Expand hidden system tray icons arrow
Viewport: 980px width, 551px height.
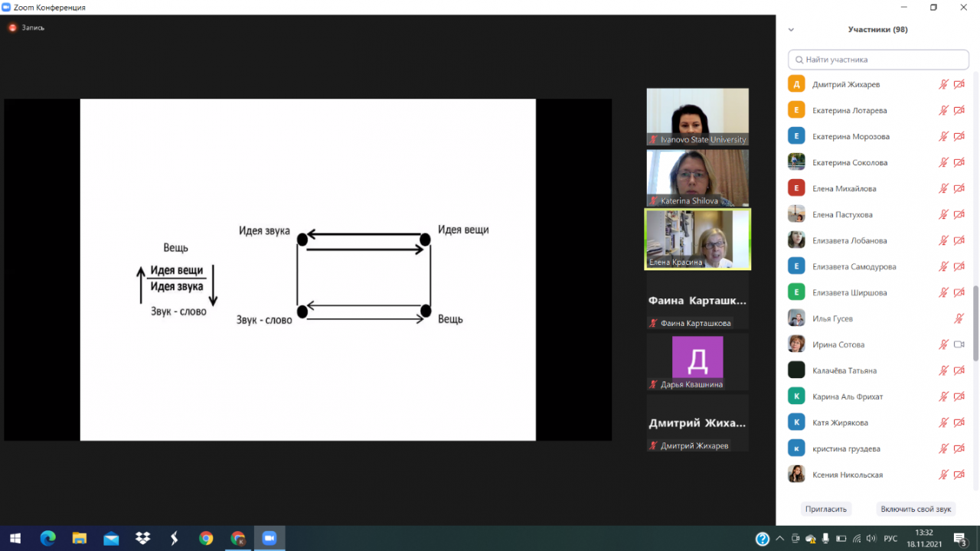(781, 539)
